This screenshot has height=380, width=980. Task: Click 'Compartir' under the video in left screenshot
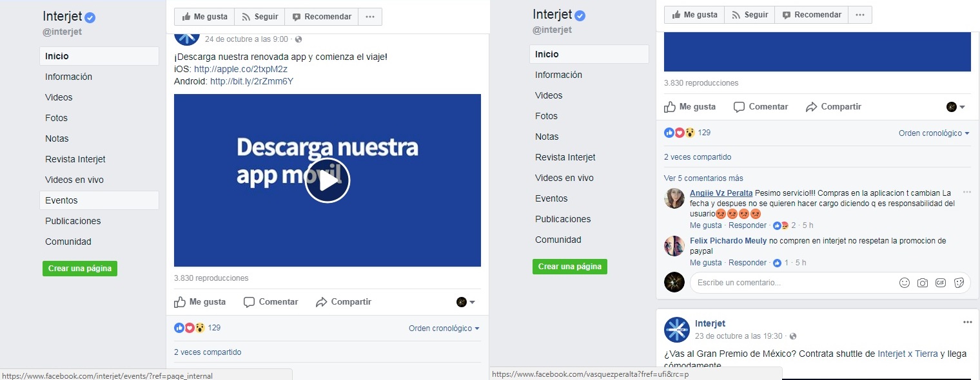[x=344, y=302]
